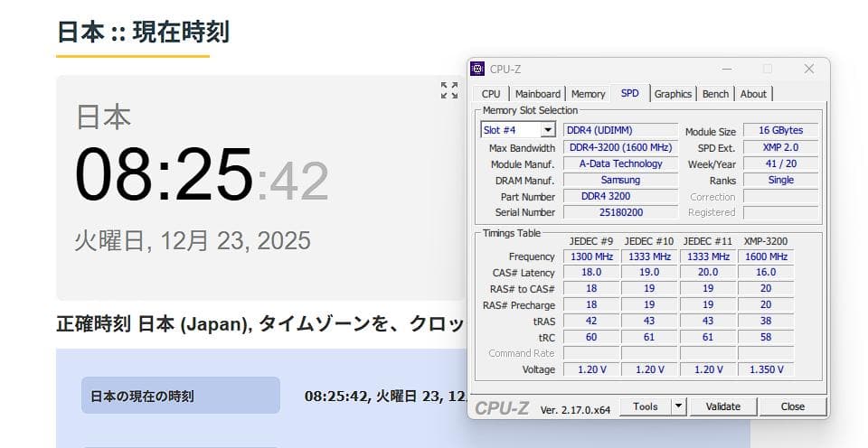The width and height of the screenshot is (868, 448).
Task: Open the Memory tab
Action: click(588, 94)
